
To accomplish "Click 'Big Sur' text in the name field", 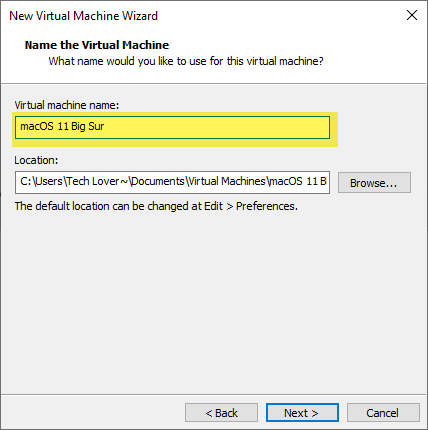I will (88, 127).
